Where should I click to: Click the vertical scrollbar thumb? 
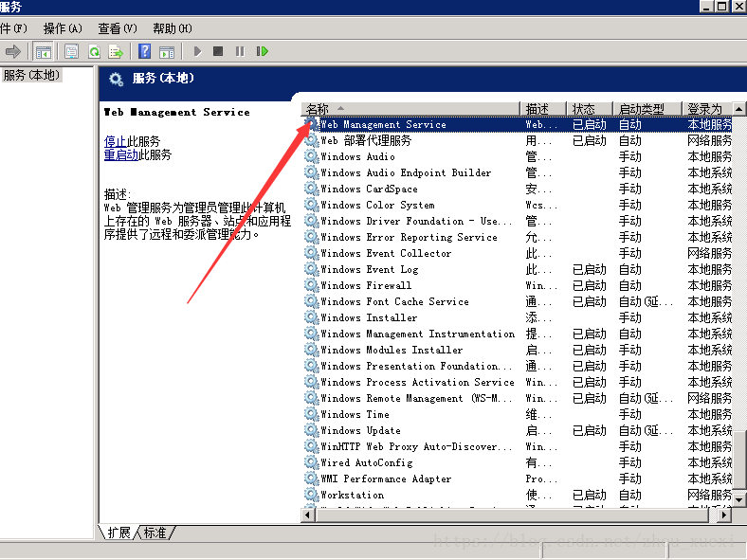coord(738,460)
